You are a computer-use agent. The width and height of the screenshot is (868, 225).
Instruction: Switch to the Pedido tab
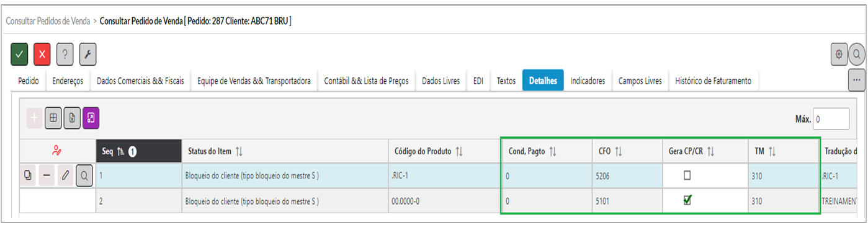(28, 81)
